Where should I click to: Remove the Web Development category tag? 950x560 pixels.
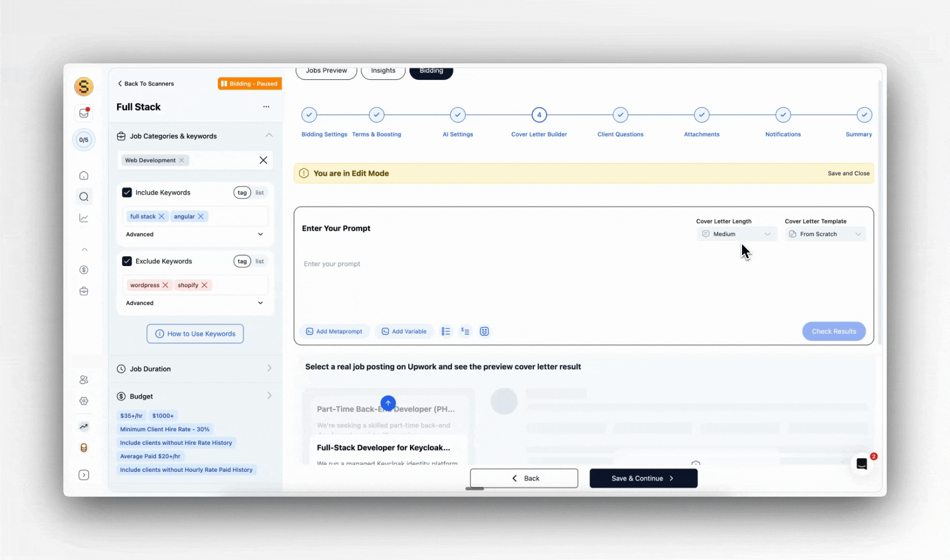[181, 160]
